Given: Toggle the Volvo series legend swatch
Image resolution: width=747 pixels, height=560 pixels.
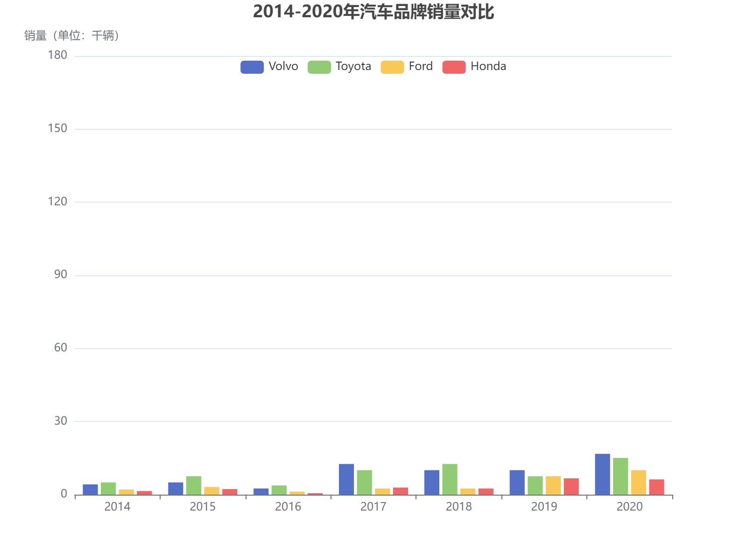Looking at the screenshot, I should tap(252, 67).
